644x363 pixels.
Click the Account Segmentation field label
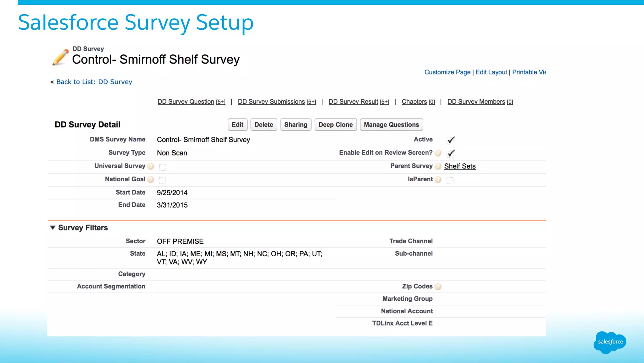111,286
